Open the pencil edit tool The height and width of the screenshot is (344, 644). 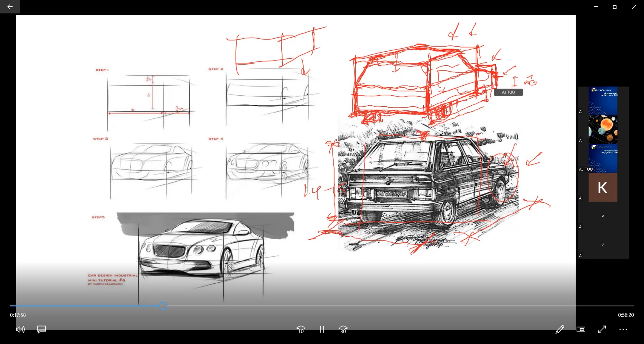click(559, 330)
